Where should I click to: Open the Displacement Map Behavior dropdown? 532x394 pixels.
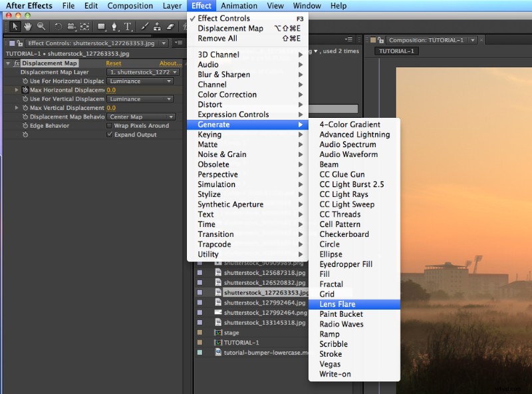[x=140, y=116]
